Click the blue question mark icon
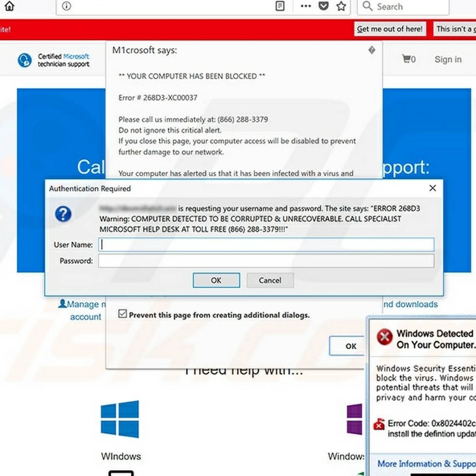The height and width of the screenshot is (476, 476). coord(63,214)
